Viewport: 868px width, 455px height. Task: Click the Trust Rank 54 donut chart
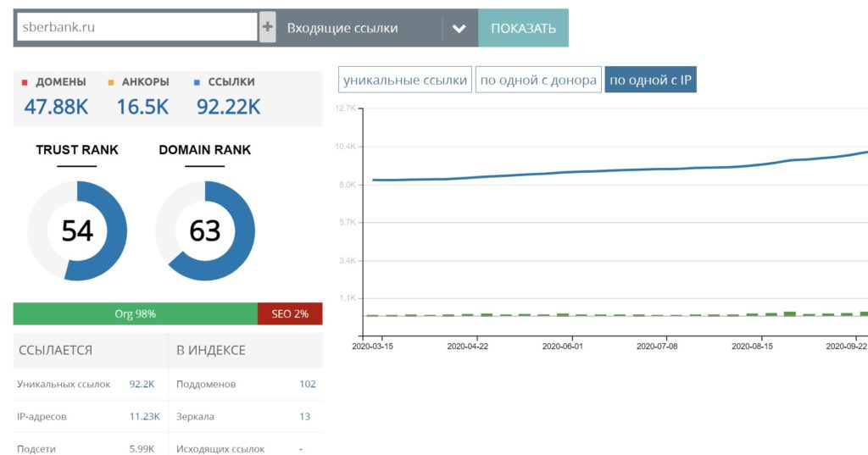77,230
